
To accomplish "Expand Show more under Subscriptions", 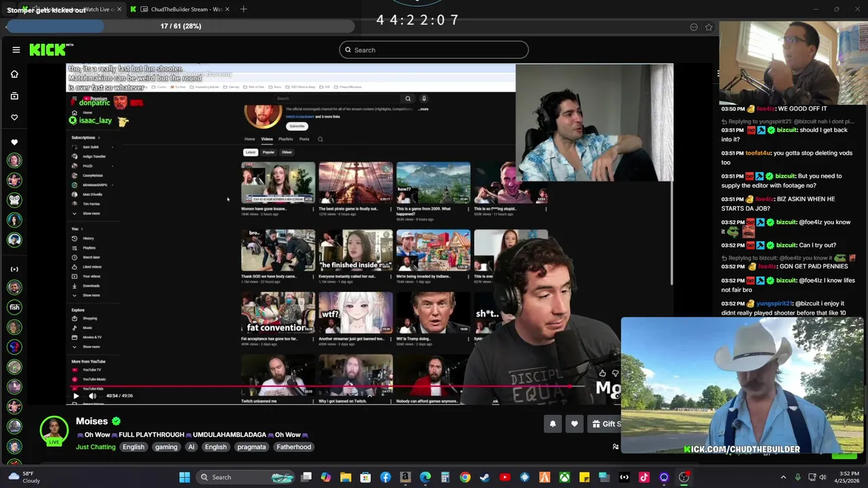I will (x=91, y=213).
